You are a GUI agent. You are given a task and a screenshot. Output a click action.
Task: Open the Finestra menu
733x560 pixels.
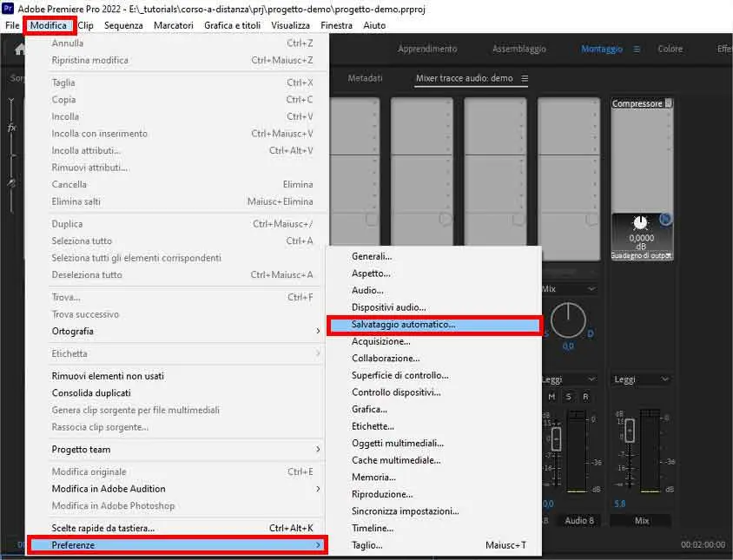337,25
